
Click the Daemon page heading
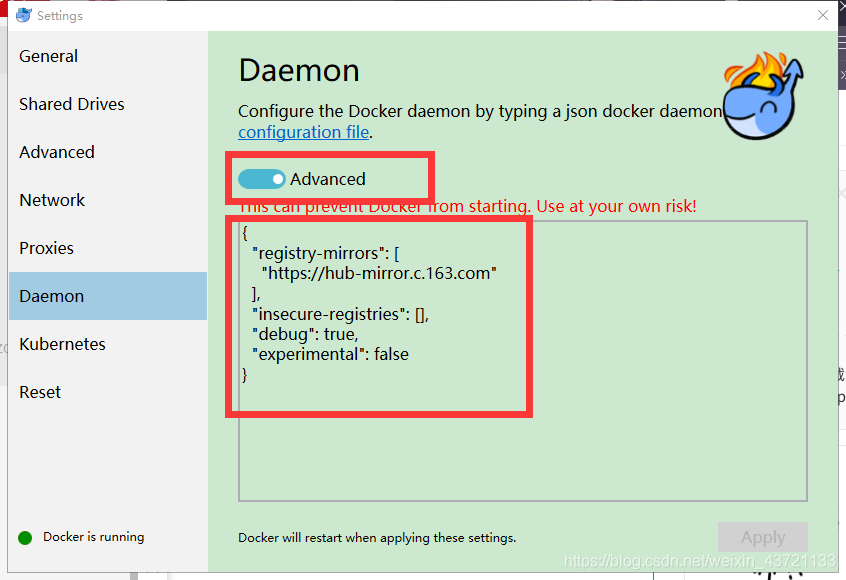coord(299,71)
